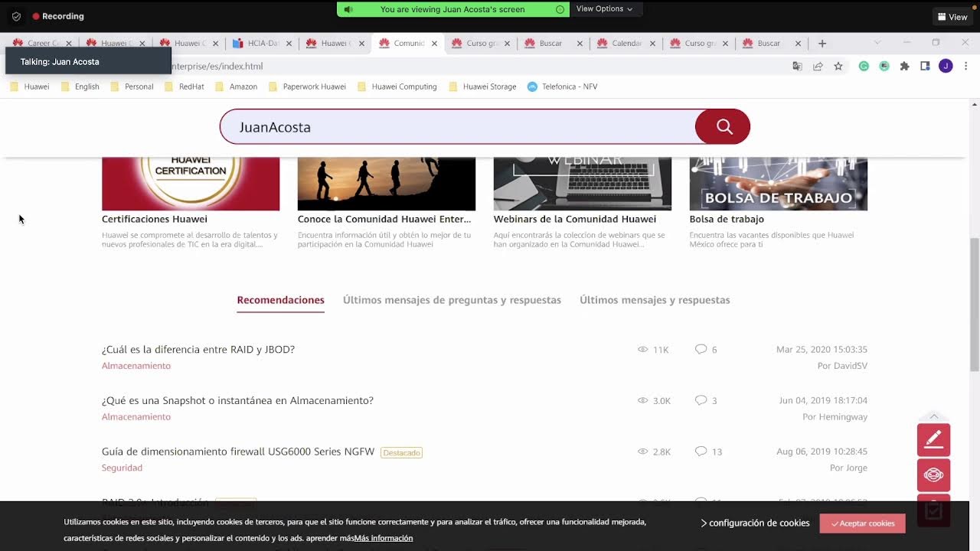The image size is (980, 551).
Task: Click author name Por Hemingway
Action: 835,417
